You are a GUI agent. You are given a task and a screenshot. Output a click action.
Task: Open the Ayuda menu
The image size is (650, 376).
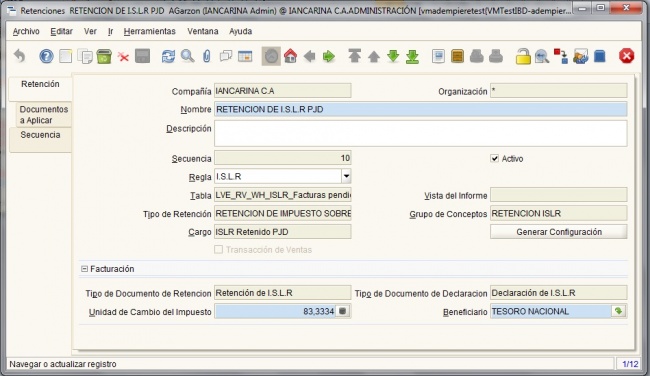(x=240, y=32)
